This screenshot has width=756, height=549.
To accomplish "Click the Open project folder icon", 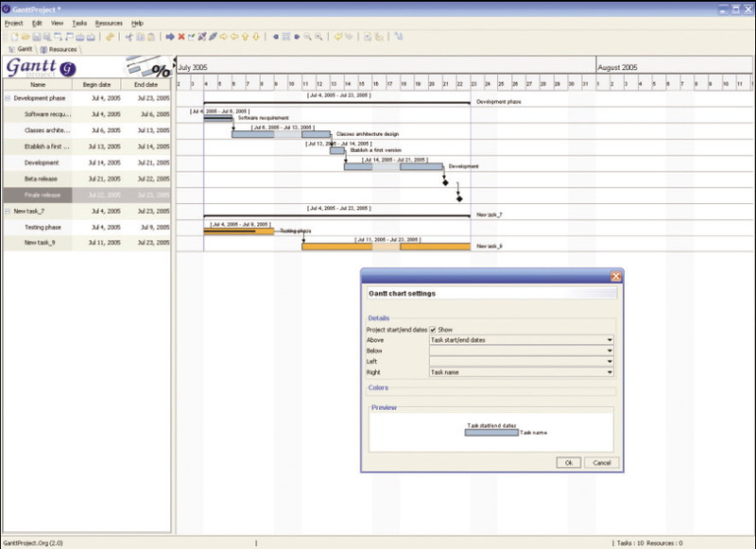I will click(x=26, y=37).
